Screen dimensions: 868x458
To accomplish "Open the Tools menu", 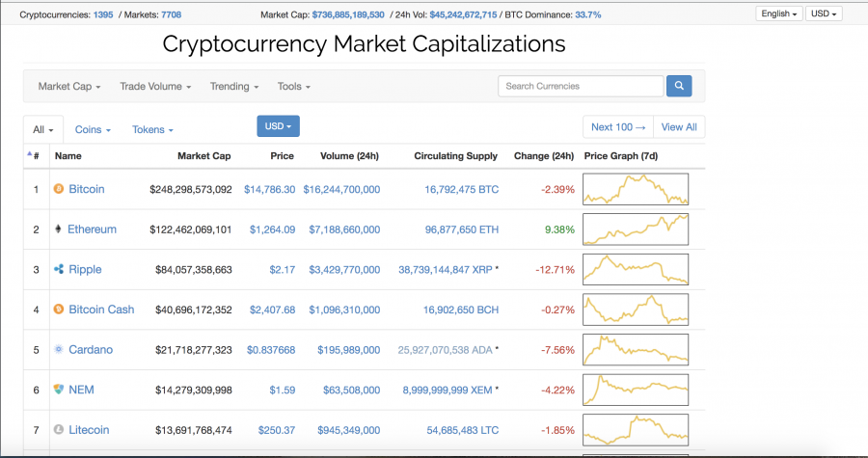I will point(294,86).
